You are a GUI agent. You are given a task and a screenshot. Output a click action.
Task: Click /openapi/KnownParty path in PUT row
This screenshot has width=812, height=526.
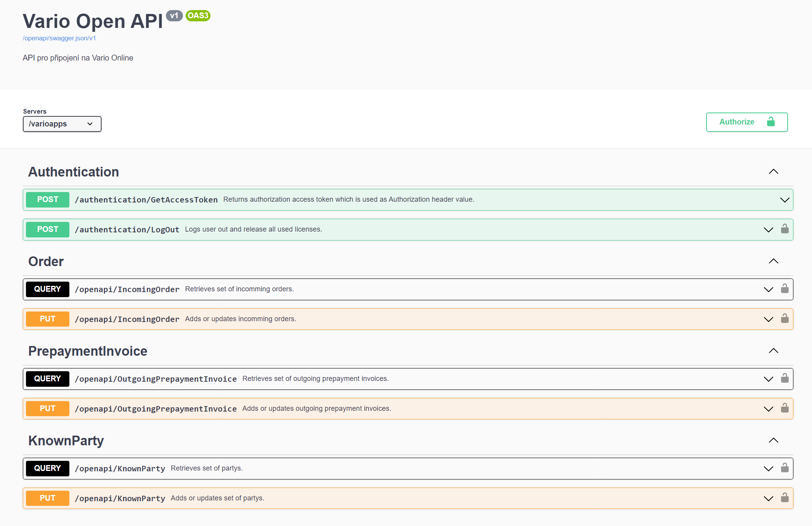click(x=120, y=498)
